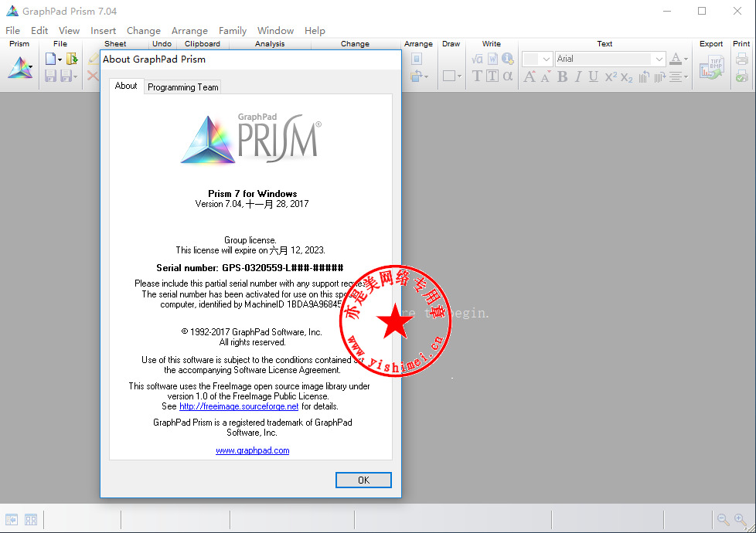Click the insert Word object icon
This screenshot has height=533, width=756.
coord(492,59)
